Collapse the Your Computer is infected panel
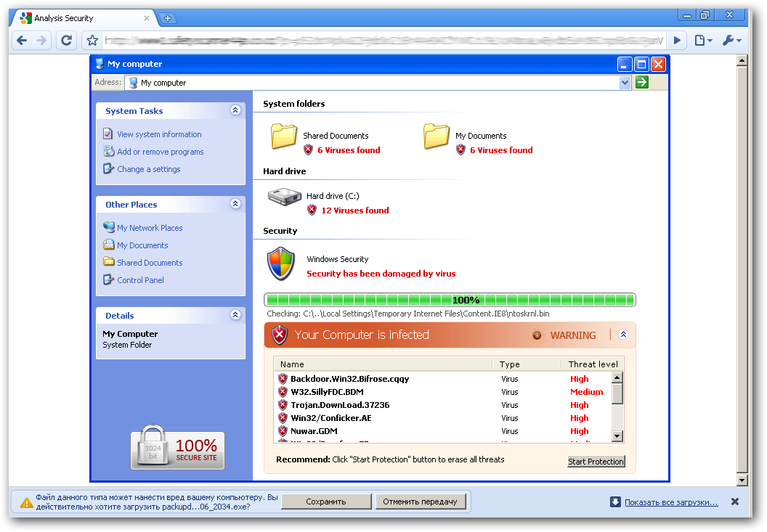Screen dimensions: 767x532 pos(622,335)
